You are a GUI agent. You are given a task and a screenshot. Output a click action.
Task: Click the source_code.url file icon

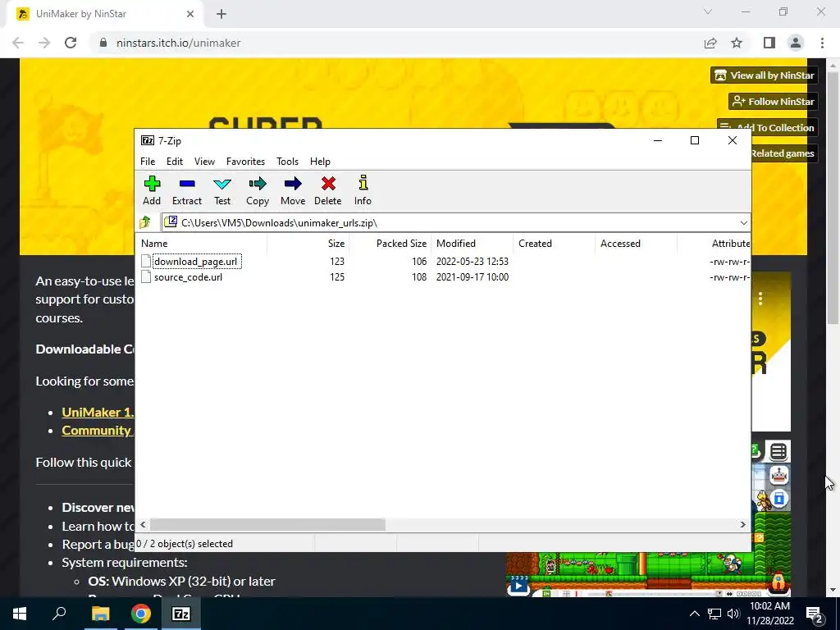click(x=146, y=277)
